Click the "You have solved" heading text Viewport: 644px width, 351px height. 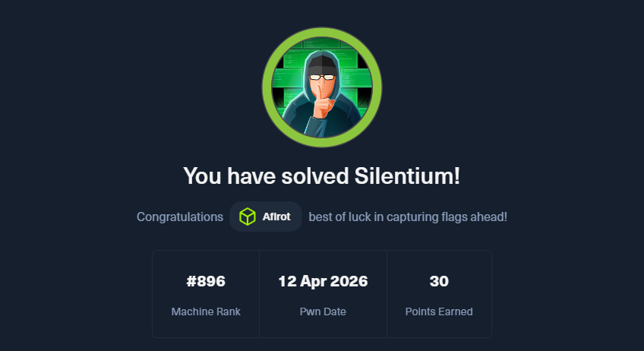(x=267, y=176)
